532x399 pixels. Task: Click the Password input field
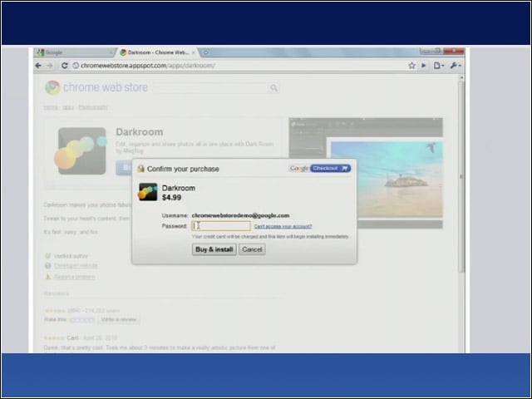pos(221,226)
